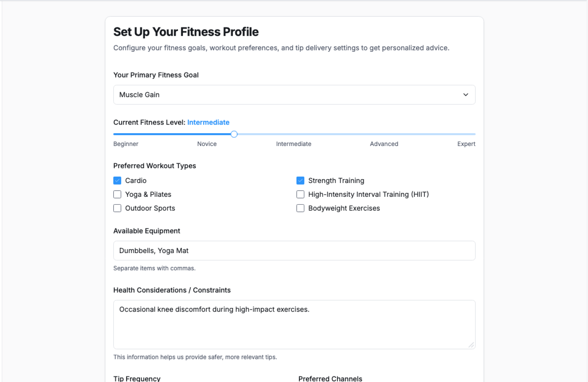The image size is (588, 382).
Task: Select the Bodyweight Exercises checkbox
Action: click(300, 208)
